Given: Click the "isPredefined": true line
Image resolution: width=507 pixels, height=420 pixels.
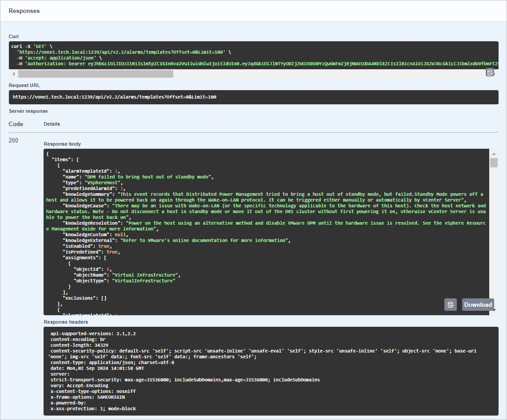Looking at the screenshot, I should [92, 252].
